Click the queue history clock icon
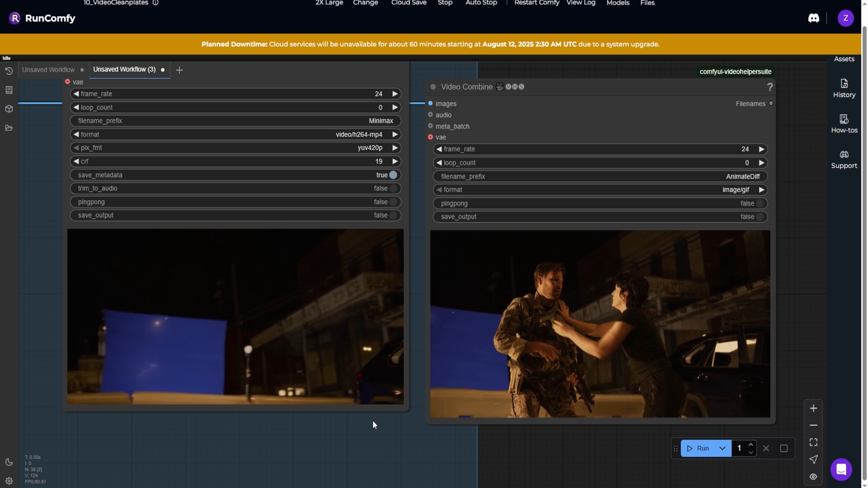Image resolution: width=868 pixels, height=488 pixels. coord(9,71)
